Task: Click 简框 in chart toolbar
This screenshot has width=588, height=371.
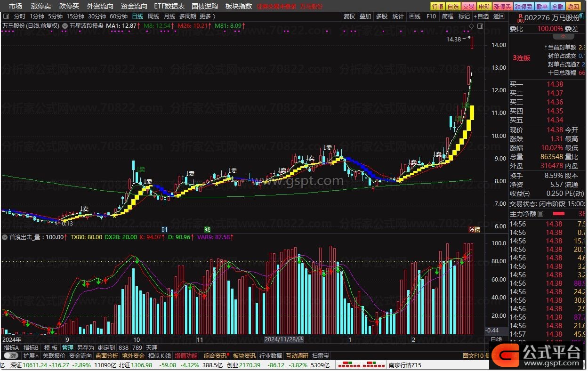Action: [x=448, y=16]
